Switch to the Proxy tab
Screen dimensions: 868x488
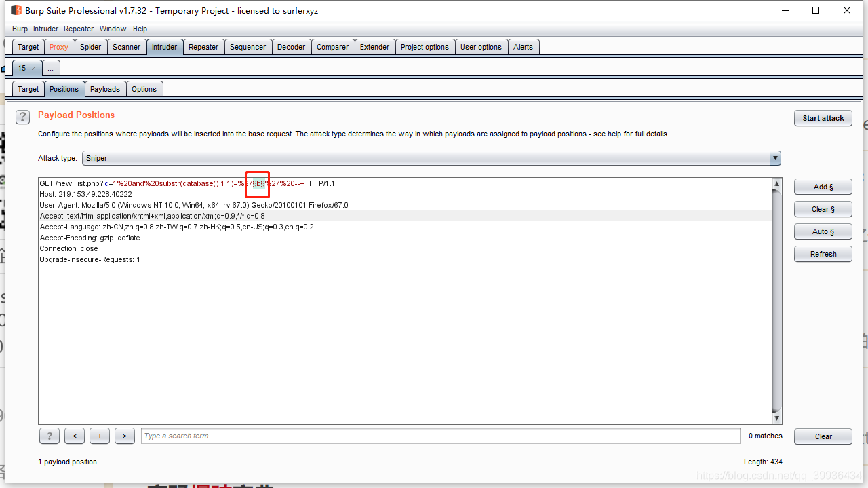59,47
